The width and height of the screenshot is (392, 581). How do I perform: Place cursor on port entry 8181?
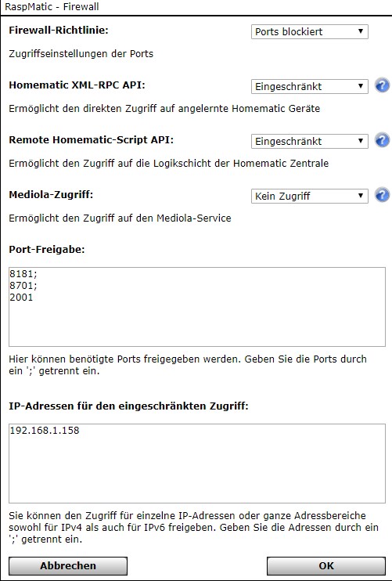23,274
